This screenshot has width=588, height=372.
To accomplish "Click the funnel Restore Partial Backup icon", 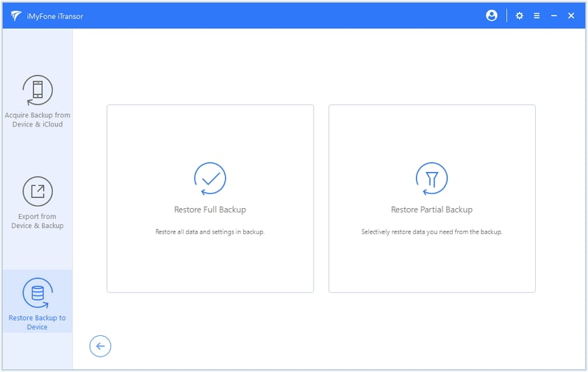I will [431, 179].
